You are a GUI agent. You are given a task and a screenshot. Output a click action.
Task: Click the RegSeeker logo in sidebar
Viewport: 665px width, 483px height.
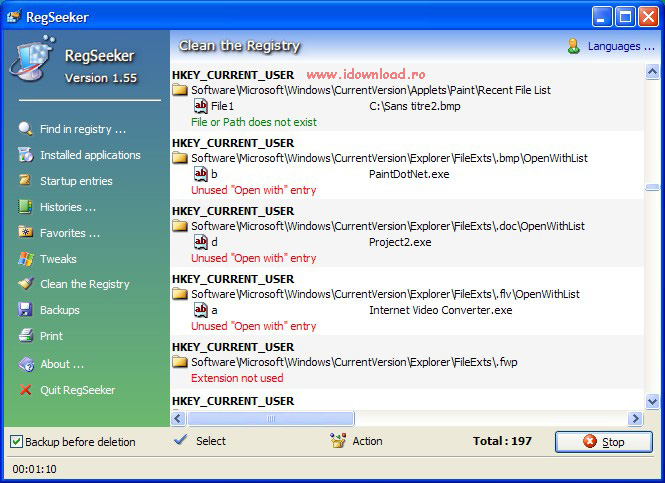33,59
